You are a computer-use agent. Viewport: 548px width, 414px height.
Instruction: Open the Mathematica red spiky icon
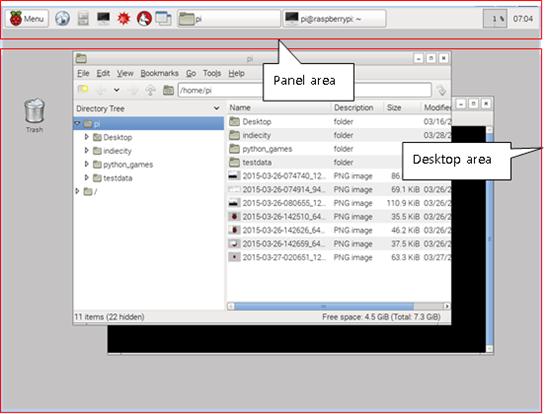(123, 19)
